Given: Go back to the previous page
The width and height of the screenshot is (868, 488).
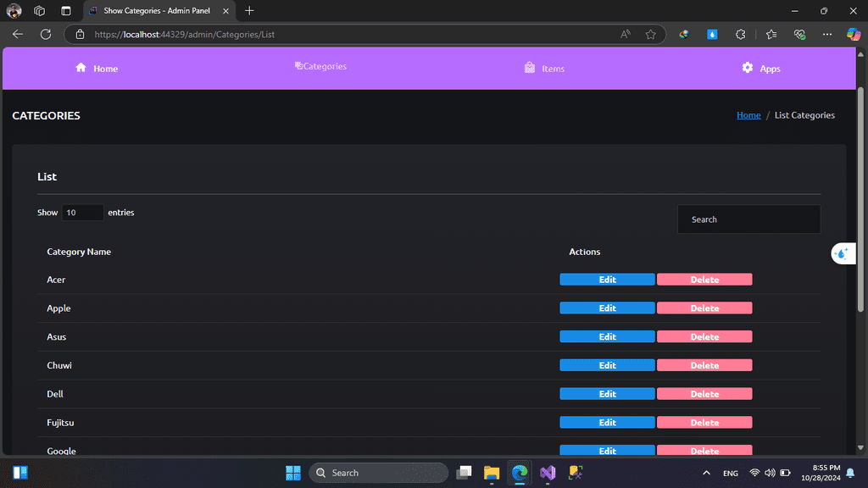Looking at the screenshot, I should pos(18,34).
